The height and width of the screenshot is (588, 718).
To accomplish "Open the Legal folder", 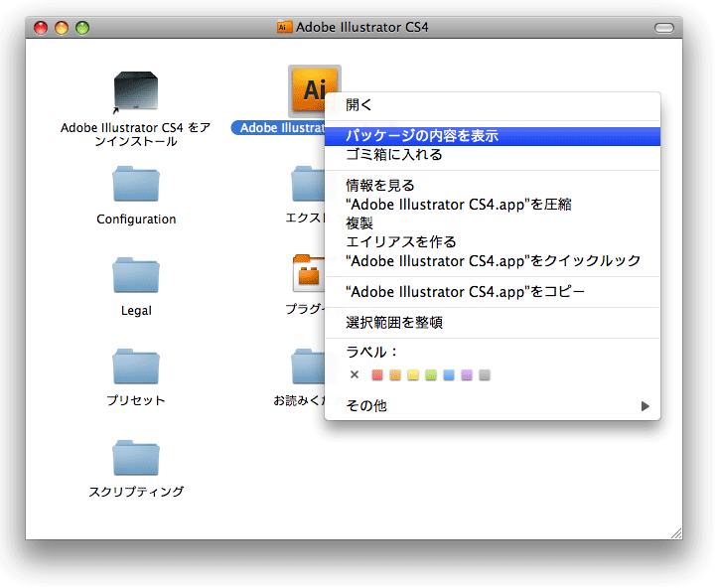I will click(136, 275).
